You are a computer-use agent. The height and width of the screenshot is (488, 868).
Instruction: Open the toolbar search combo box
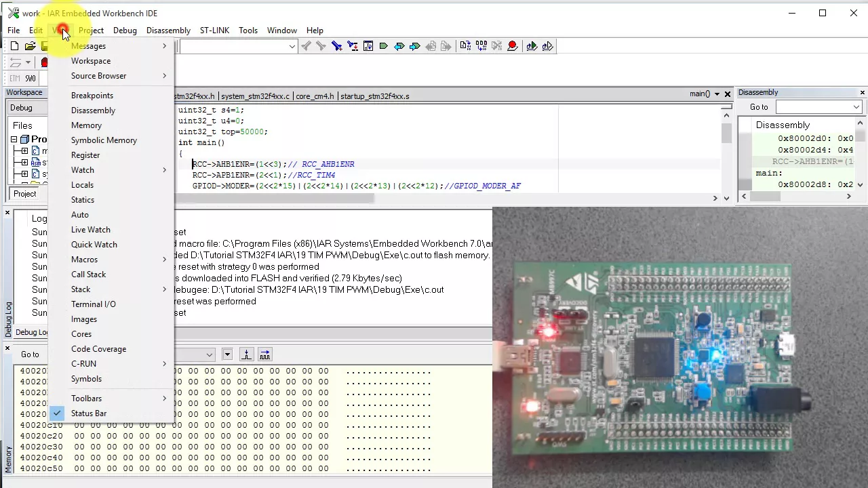(292, 46)
